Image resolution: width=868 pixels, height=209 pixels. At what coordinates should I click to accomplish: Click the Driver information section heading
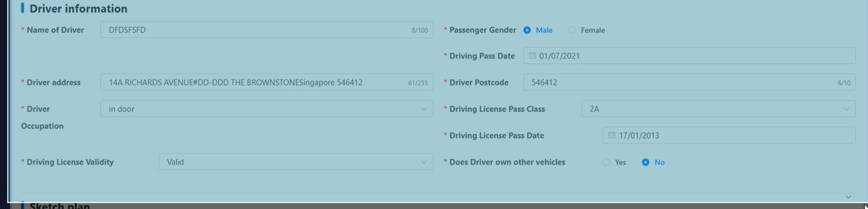(78, 8)
